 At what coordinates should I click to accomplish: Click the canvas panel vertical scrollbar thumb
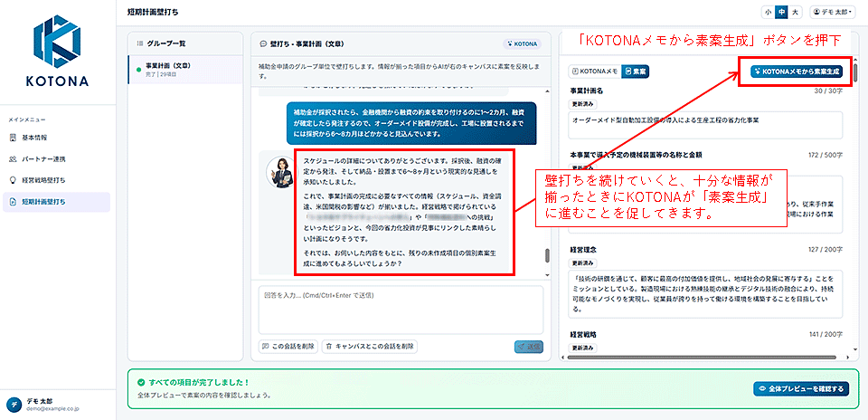coord(856,73)
